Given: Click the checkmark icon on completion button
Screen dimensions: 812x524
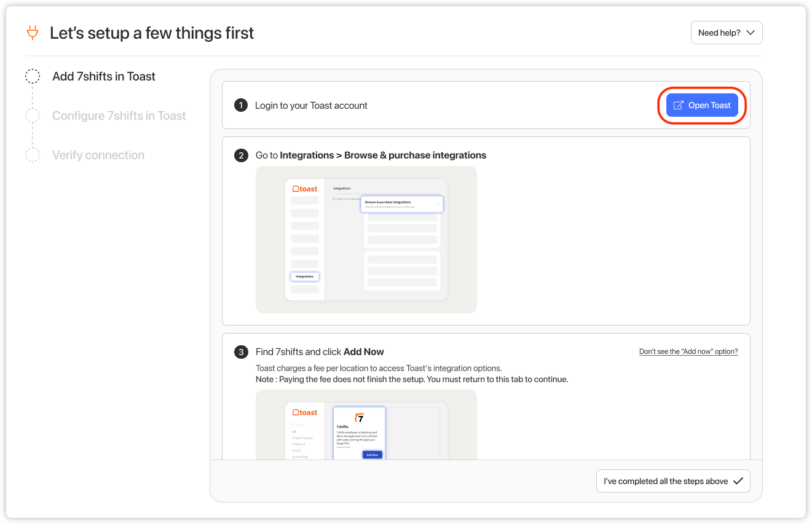Looking at the screenshot, I should pyautogui.click(x=738, y=482).
